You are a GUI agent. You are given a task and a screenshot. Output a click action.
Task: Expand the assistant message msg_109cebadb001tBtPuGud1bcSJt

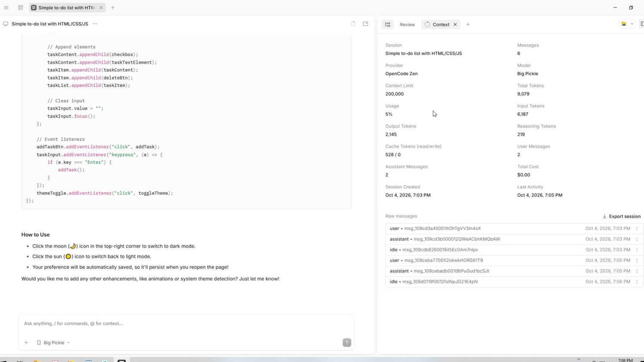[514, 271]
